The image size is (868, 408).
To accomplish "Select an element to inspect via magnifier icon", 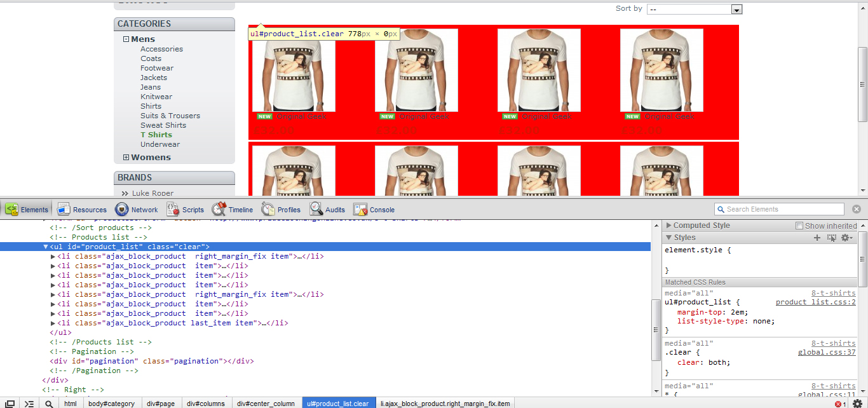I will tap(49, 404).
